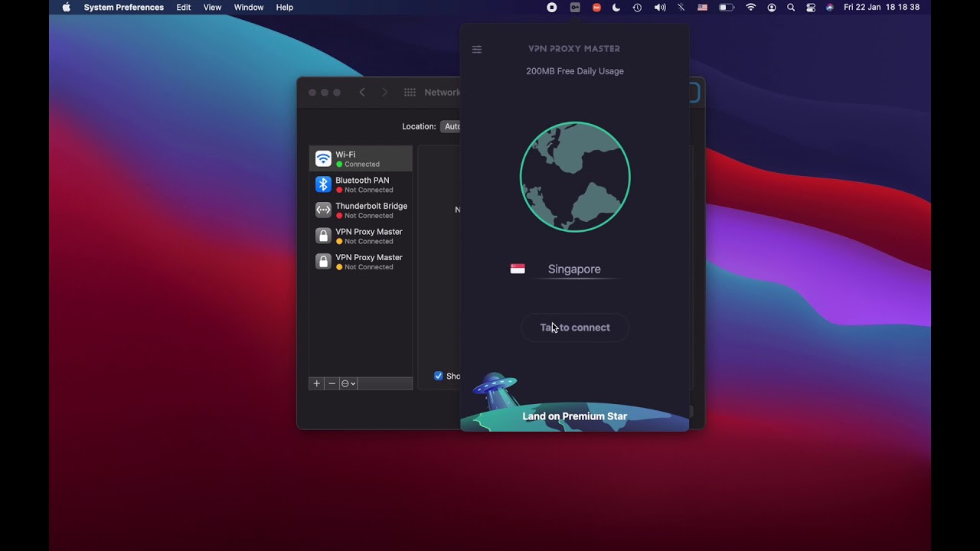Click the UFO premium illustration

tap(495, 390)
